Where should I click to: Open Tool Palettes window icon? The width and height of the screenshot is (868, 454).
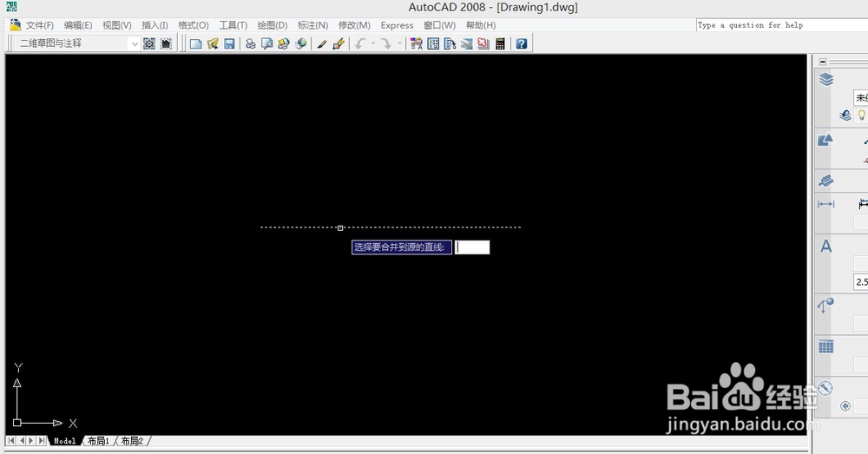(x=450, y=43)
